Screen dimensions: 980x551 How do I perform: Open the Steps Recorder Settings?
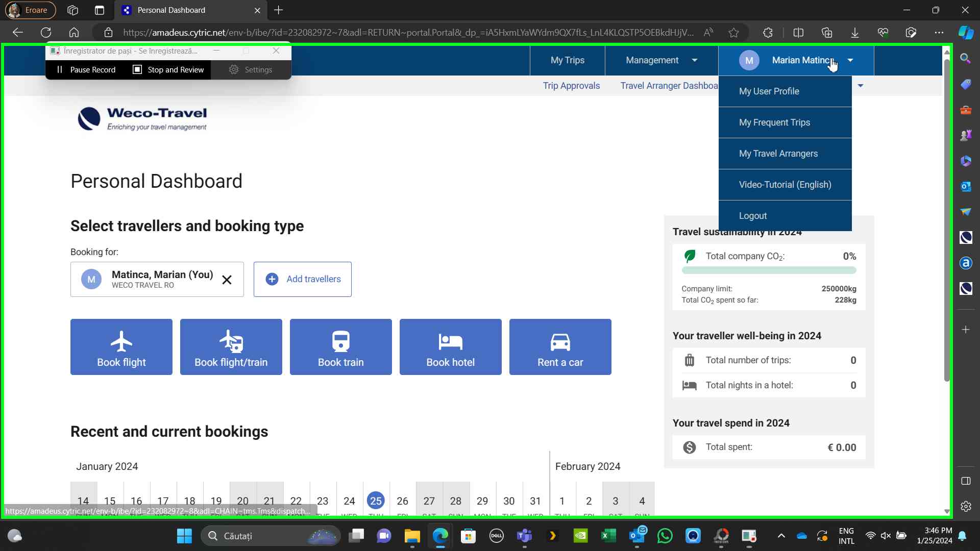tap(251, 70)
